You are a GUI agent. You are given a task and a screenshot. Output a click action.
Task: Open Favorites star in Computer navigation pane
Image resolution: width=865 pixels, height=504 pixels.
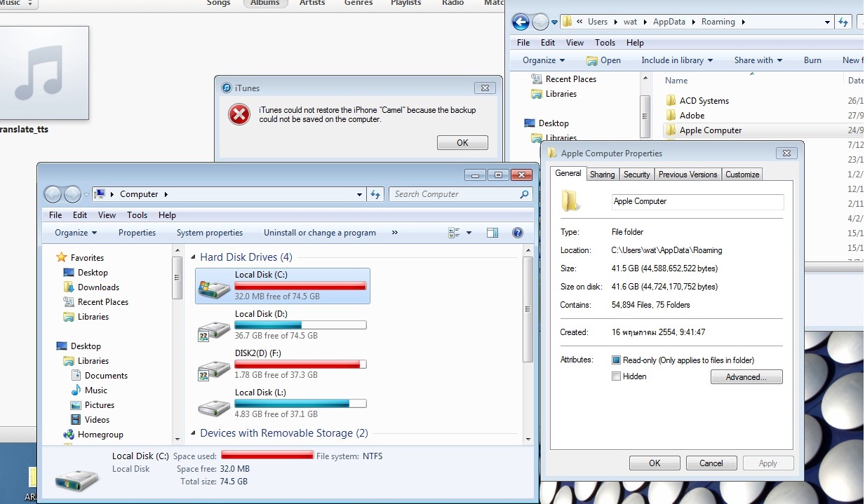pyautogui.click(x=62, y=258)
